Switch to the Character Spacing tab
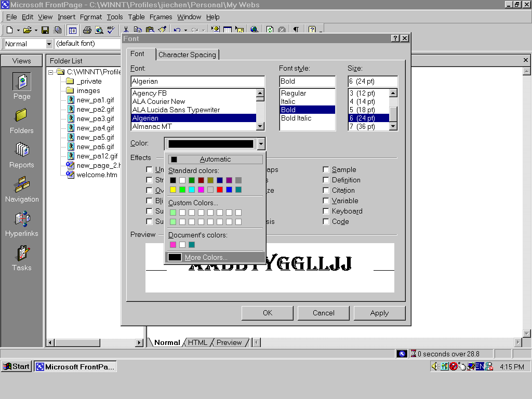 pyautogui.click(x=187, y=55)
